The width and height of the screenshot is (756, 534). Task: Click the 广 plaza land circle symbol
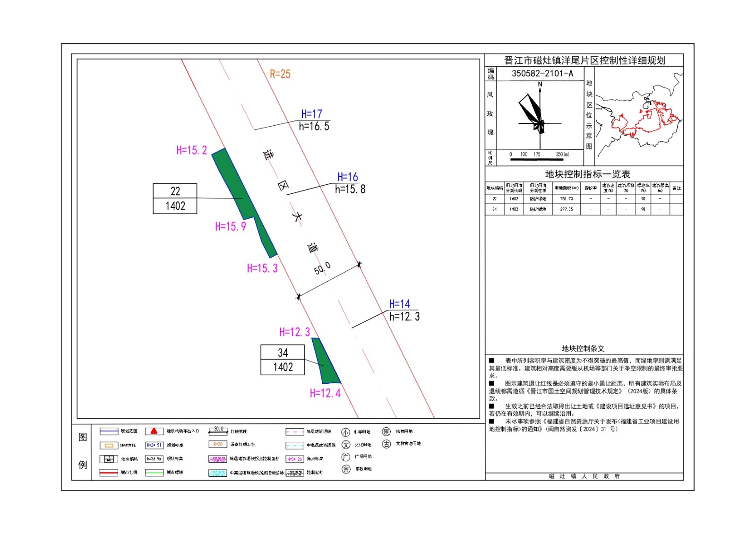(x=346, y=457)
